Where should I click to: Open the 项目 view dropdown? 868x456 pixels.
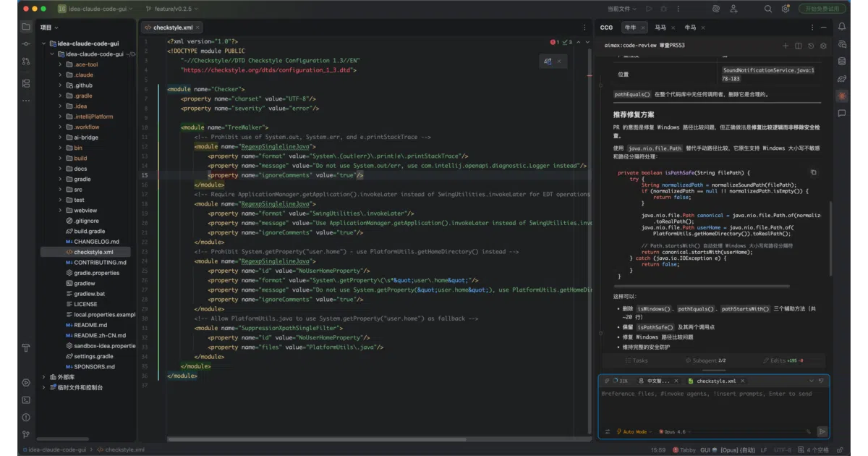(x=50, y=28)
